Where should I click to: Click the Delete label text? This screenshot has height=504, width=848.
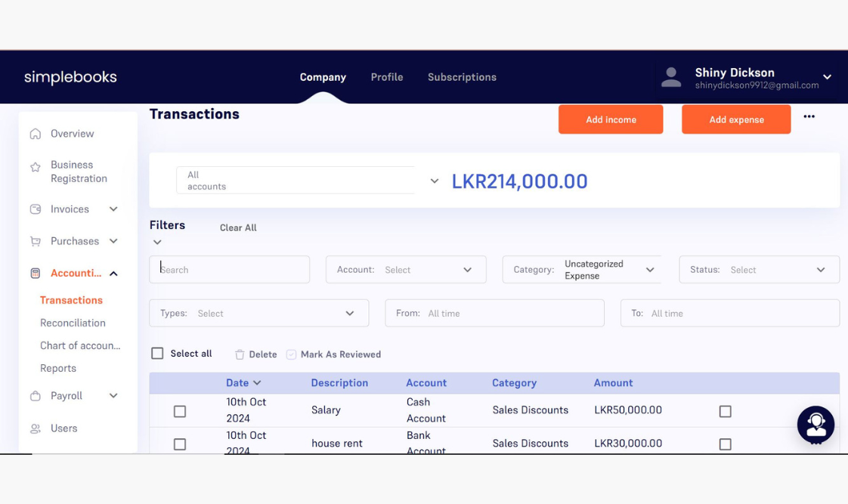point(263,354)
